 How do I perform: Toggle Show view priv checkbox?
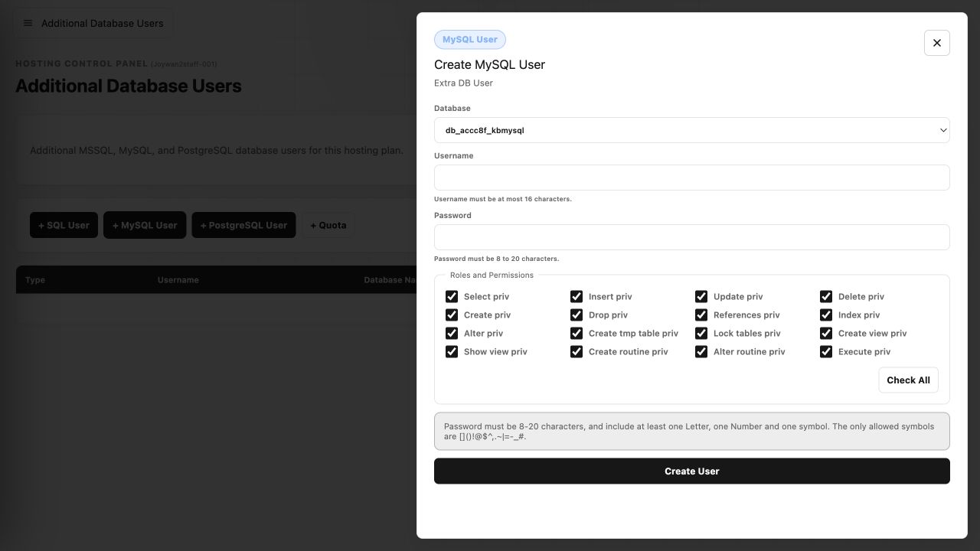(452, 351)
